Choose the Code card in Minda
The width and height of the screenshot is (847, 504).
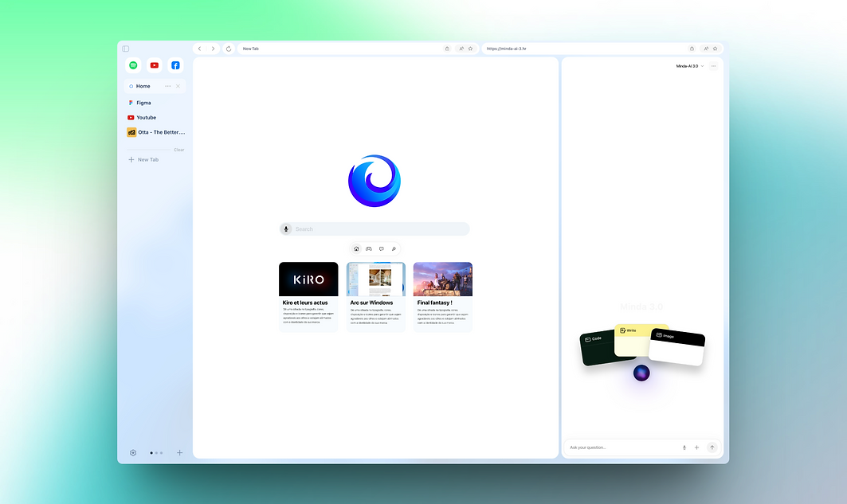598,349
